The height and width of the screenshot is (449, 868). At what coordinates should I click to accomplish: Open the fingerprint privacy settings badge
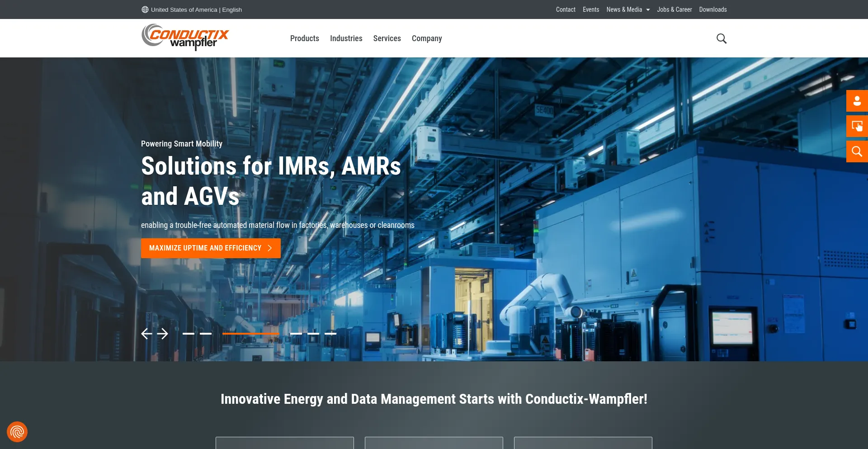coord(17,432)
